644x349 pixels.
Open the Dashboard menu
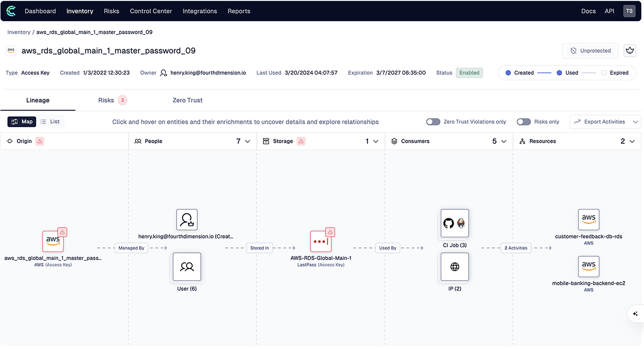point(40,11)
